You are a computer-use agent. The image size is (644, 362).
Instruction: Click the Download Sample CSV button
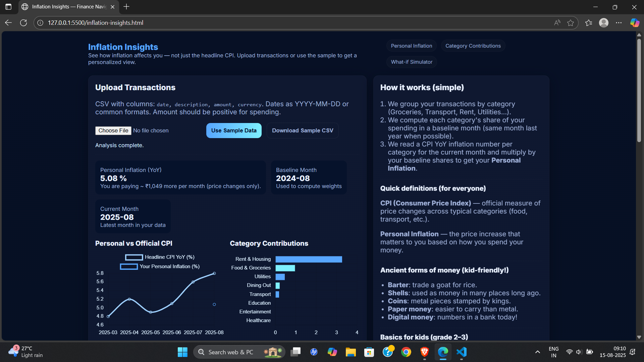[x=303, y=131]
